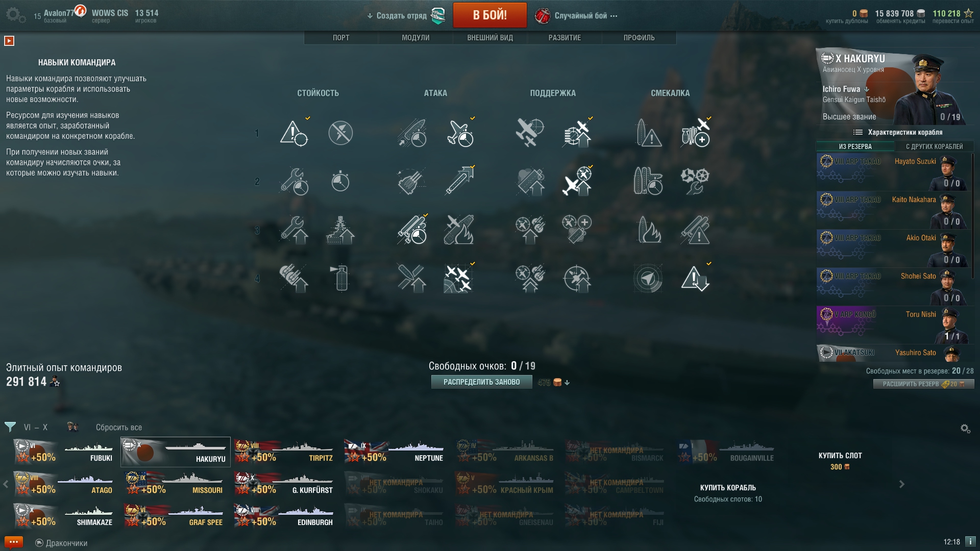Viewport: 980px width, 551px height.
Task: Expand the Создать отряд dropdown
Action: coord(397,16)
